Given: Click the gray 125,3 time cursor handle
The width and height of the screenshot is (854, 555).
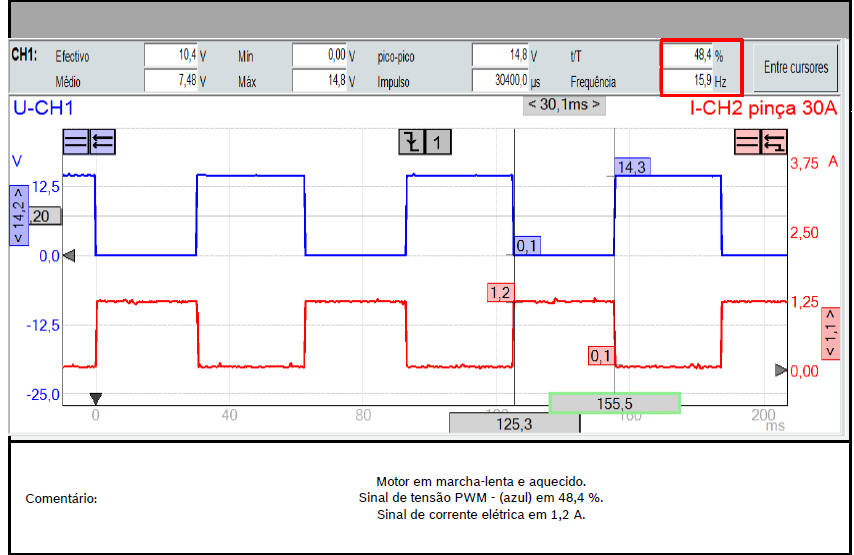Looking at the screenshot, I should (x=514, y=424).
